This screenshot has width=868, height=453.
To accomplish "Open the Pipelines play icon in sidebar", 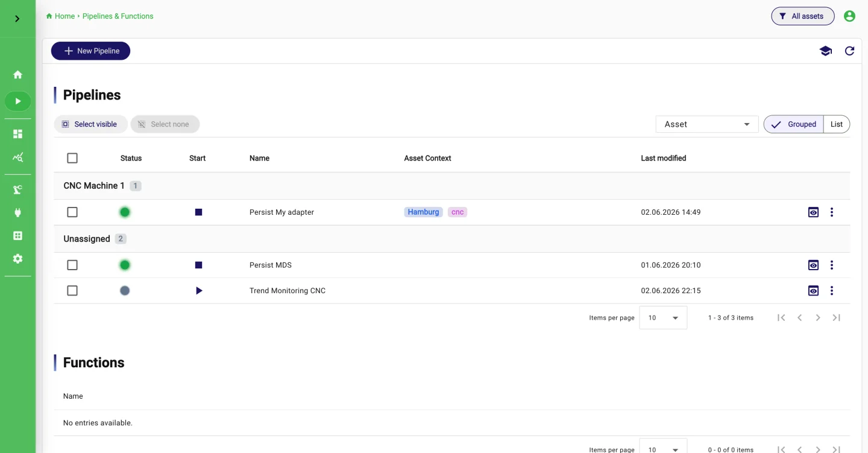I will coord(17,101).
